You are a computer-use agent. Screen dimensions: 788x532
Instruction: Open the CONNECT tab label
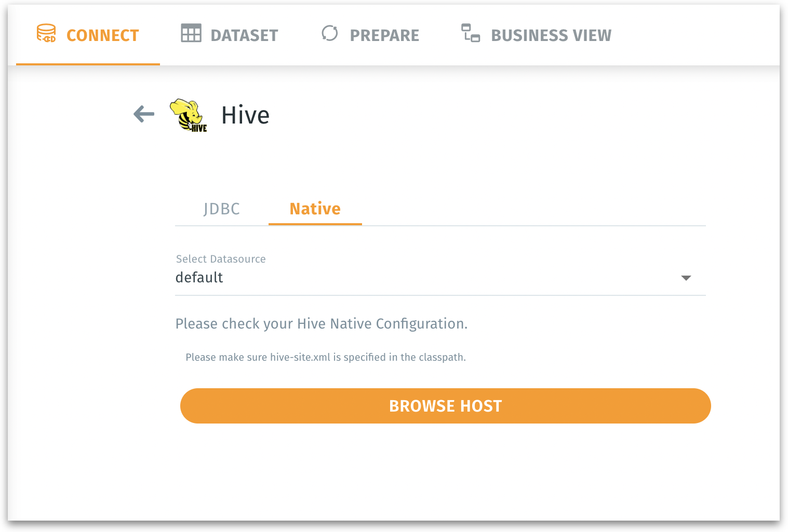click(103, 35)
